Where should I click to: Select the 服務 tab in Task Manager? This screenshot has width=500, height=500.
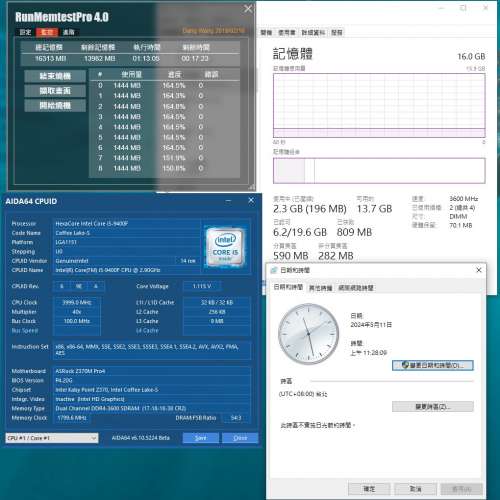[x=337, y=33]
